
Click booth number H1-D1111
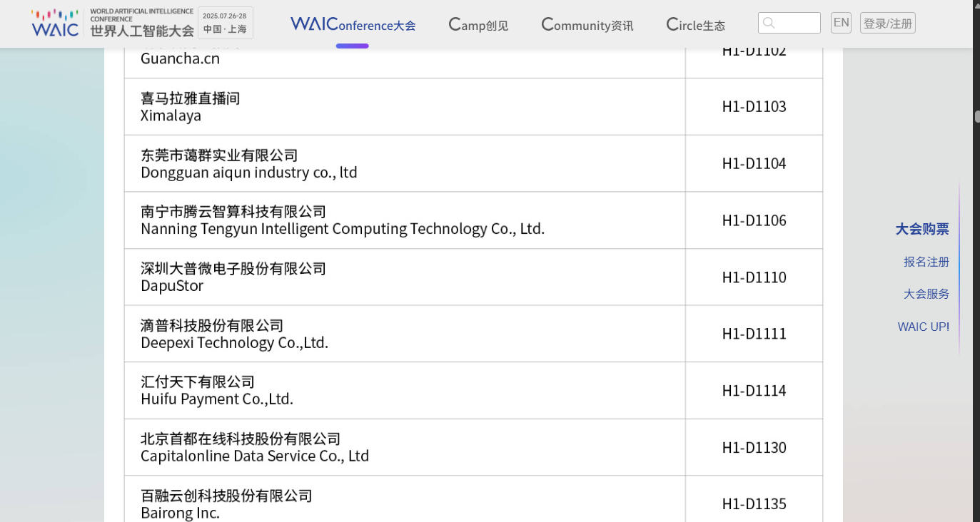[754, 334]
